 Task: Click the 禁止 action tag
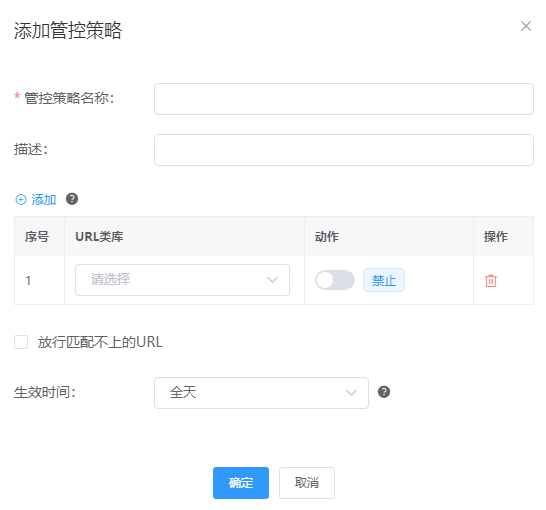384,280
